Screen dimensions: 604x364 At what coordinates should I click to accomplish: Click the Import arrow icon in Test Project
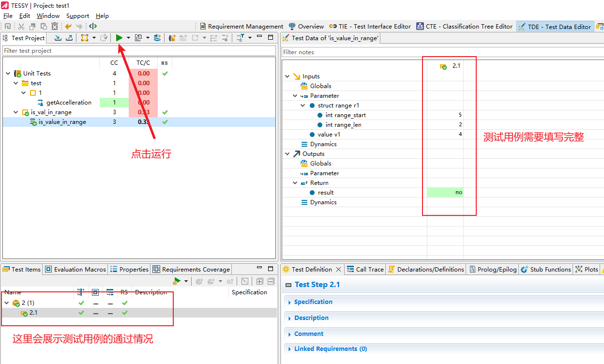pos(58,38)
